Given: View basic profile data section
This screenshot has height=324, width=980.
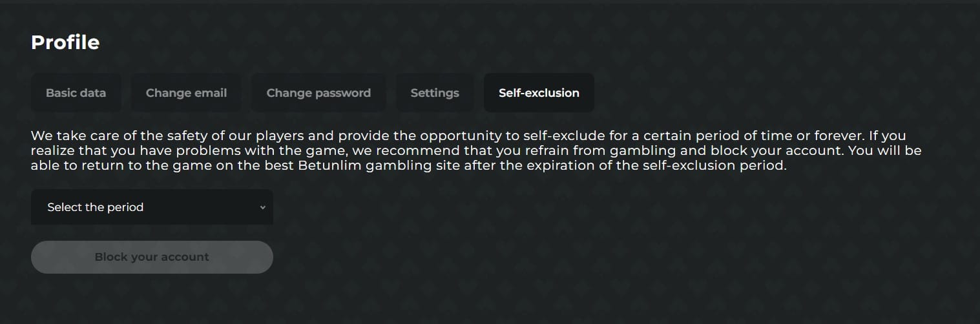Looking at the screenshot, I should [x=76, y=93].
